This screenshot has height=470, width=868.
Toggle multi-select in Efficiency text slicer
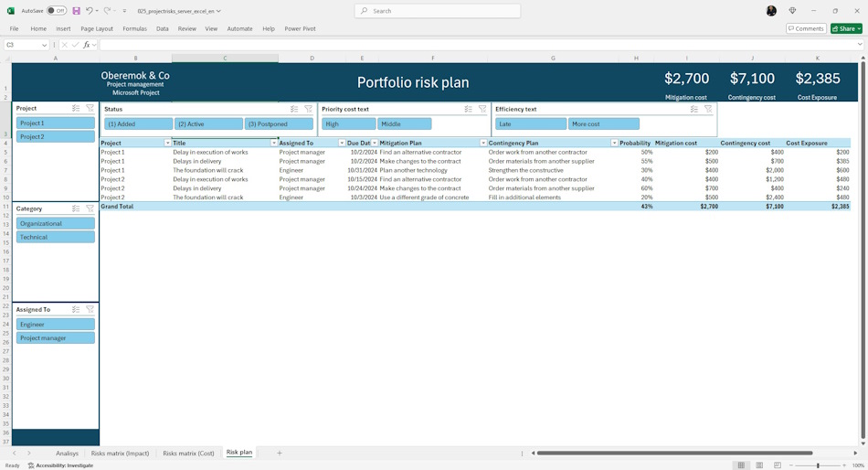694,109
